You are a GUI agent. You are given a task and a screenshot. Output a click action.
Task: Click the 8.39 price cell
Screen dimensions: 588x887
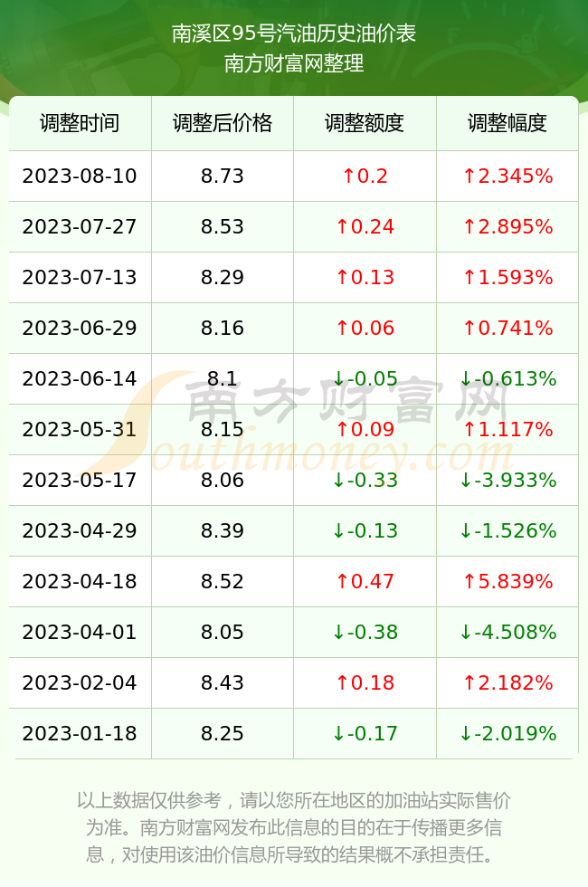(223, 530)
